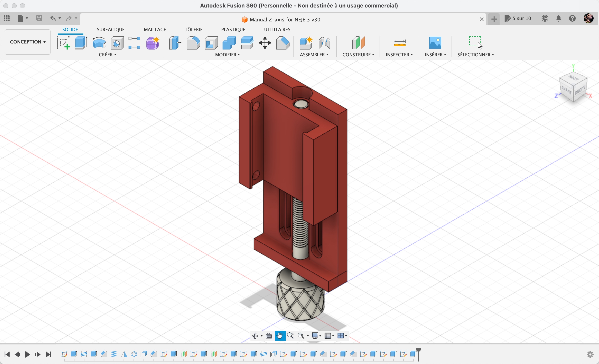Screen dimensions: 599x364
Task: Jump to the end of the timeline
Action: point(48,354)
